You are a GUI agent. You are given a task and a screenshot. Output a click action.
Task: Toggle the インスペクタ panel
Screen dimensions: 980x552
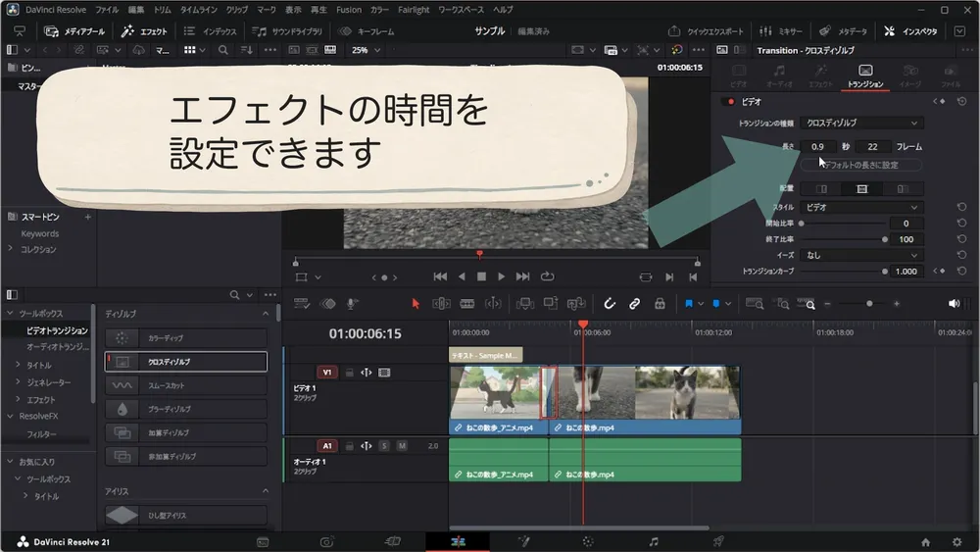(910, 31)
